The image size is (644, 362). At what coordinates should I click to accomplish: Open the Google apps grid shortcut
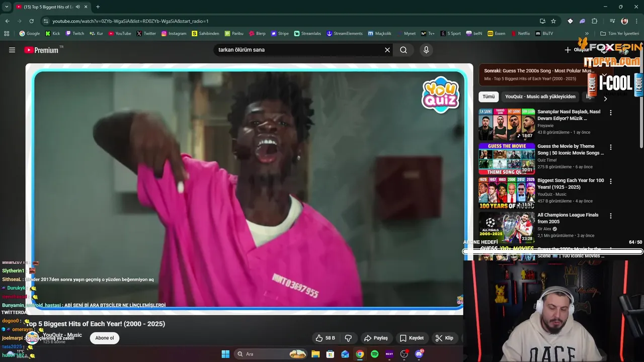pos(7,34)
